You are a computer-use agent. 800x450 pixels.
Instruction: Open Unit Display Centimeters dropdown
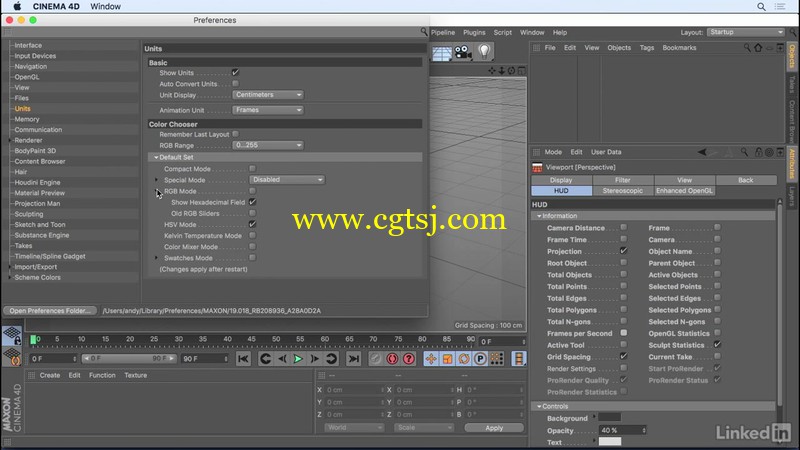[x=268, y=95]
